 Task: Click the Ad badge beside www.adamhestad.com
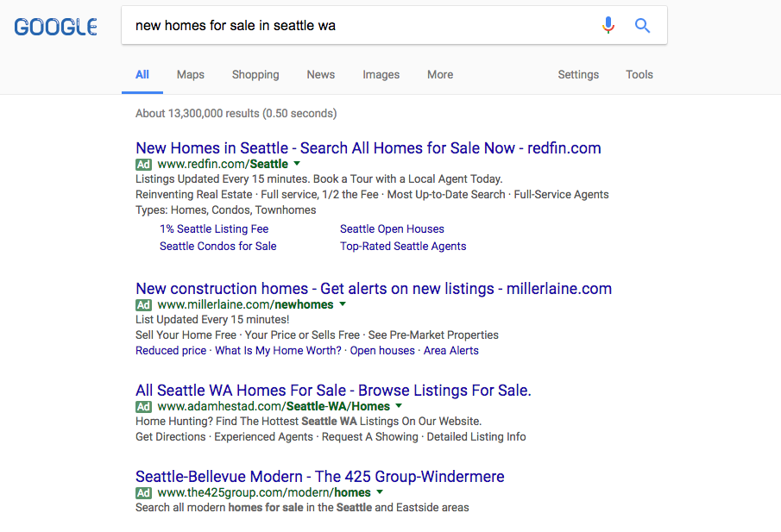tap(143, 407)
